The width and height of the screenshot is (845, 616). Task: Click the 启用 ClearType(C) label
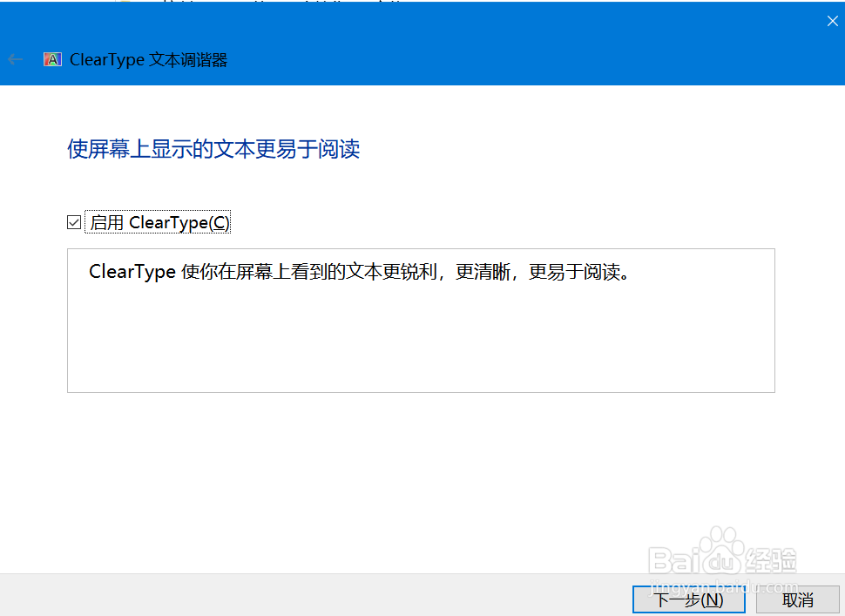coord(159,221)
